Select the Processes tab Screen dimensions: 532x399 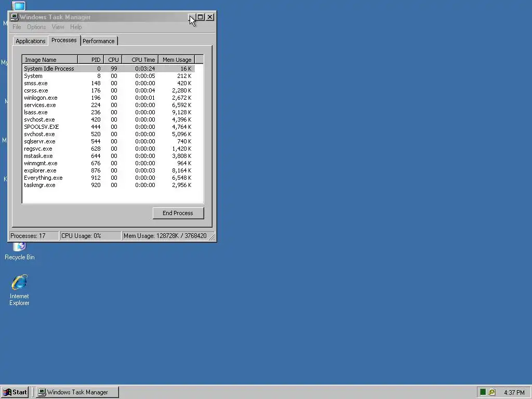64,40
